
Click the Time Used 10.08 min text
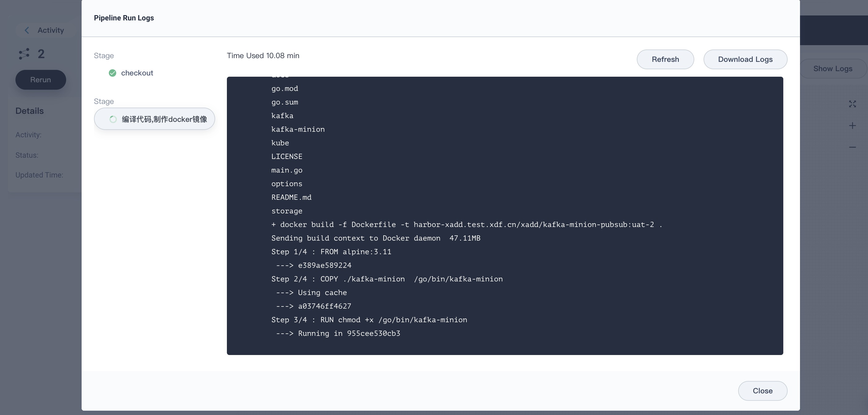[x=263, y=56]
